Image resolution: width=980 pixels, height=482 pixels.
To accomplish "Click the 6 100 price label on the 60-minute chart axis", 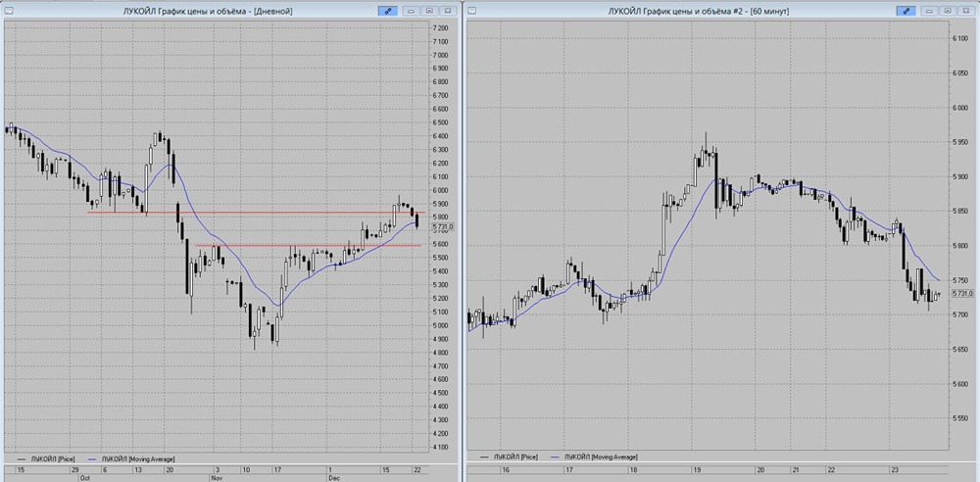I will point(959,39).
